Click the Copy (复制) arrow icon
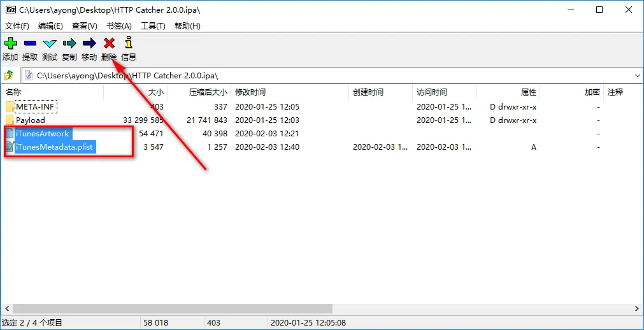The width and height of the screenshot is (644, 330). (x=69, y=43)
